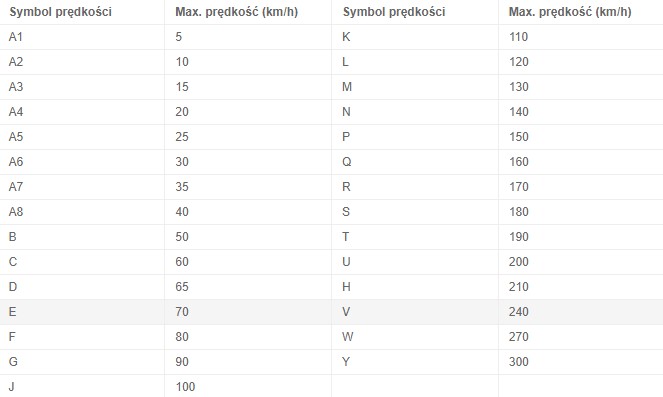Screen dimensions: 663x397
Task: Select the cell with value 40
Action: click(x=248, y=211)
